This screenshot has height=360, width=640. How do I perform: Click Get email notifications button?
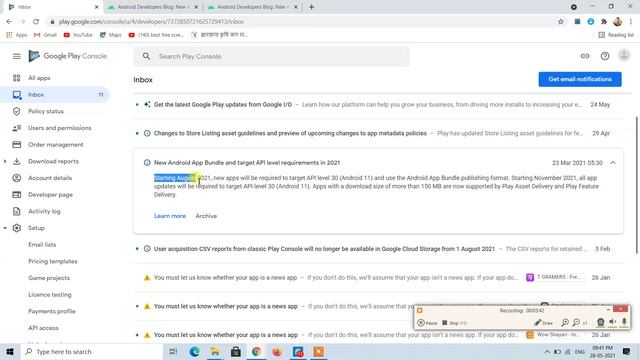[580, 79]
